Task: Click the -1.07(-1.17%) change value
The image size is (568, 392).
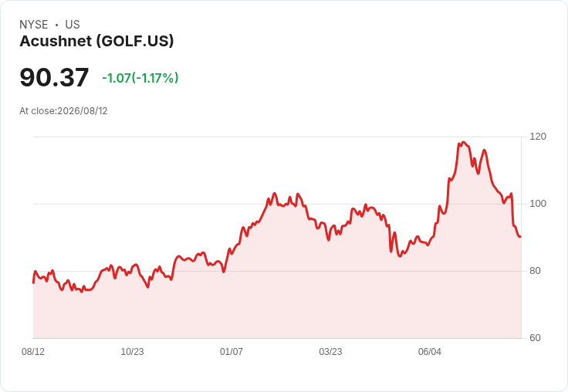Action: click(x=140, y=78)
